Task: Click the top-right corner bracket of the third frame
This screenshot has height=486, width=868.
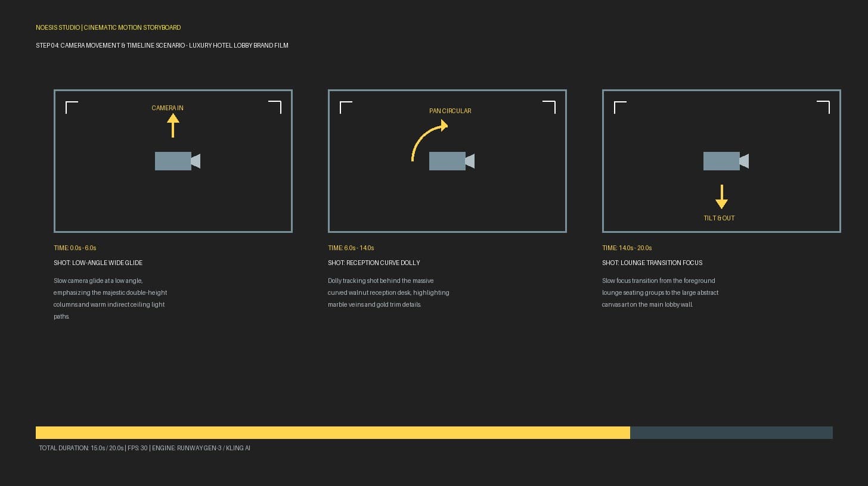Action: [823, 107]
